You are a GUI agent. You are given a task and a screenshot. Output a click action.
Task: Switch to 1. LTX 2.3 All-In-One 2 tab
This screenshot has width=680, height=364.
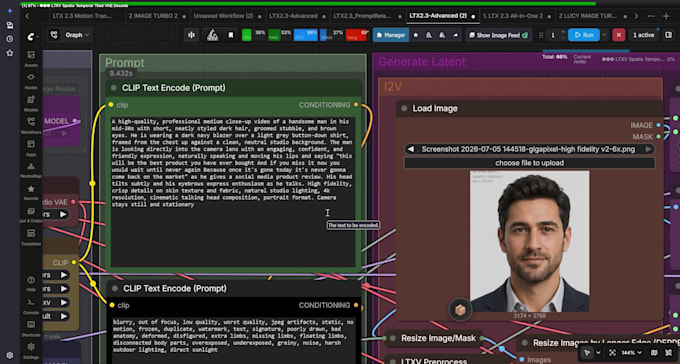[513, 16]
